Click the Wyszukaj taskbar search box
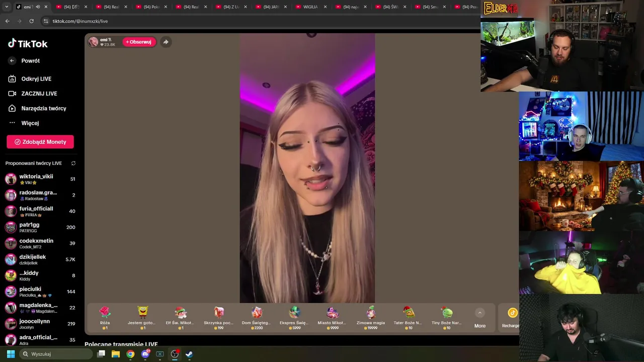The image size is (644, 362). (x=57, y=354)
